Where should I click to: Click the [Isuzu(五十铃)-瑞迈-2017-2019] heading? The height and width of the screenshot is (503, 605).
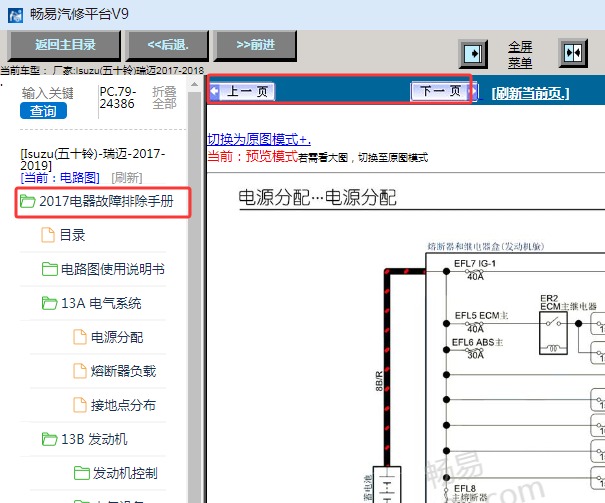click(93, 159)
